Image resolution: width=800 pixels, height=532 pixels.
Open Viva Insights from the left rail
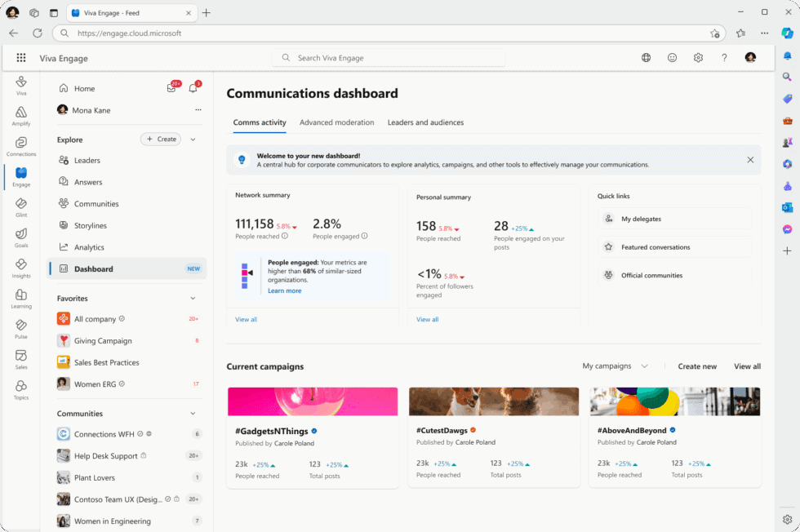[20, 268]
